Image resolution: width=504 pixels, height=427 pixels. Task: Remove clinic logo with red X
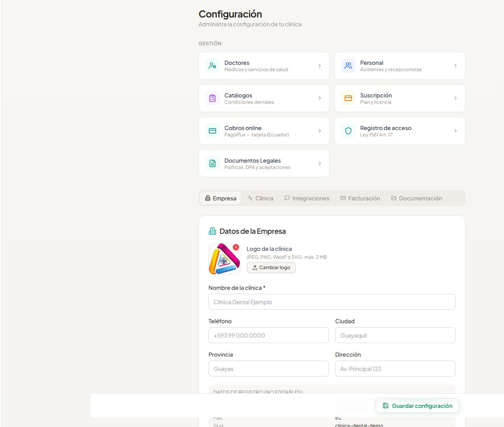(236, 247)
